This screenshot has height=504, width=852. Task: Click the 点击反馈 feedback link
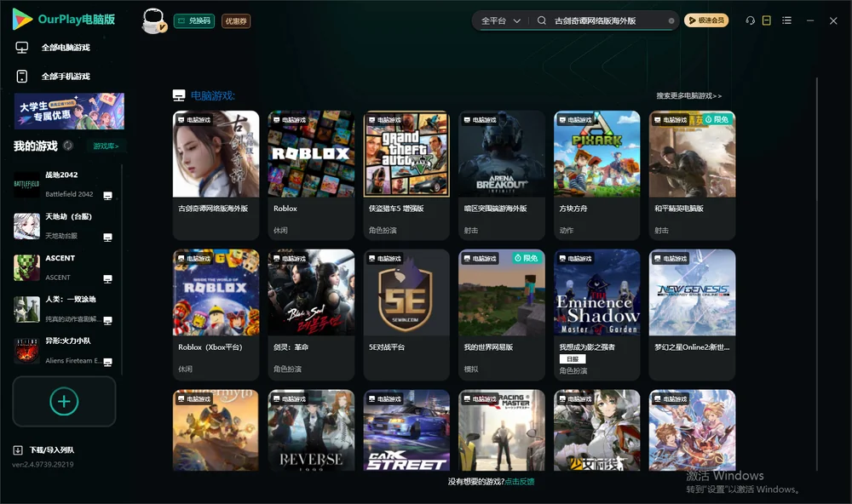click(520, 482)
